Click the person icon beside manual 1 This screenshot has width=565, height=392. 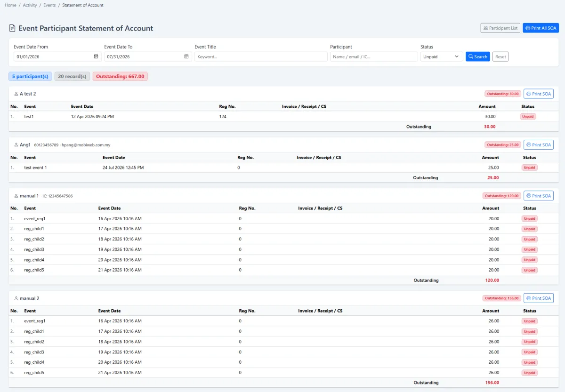(16, 196)
